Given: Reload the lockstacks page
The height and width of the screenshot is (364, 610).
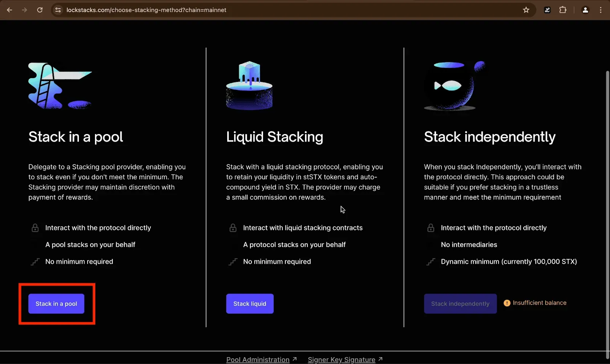Looking at the screenshot, I should 40,10.
